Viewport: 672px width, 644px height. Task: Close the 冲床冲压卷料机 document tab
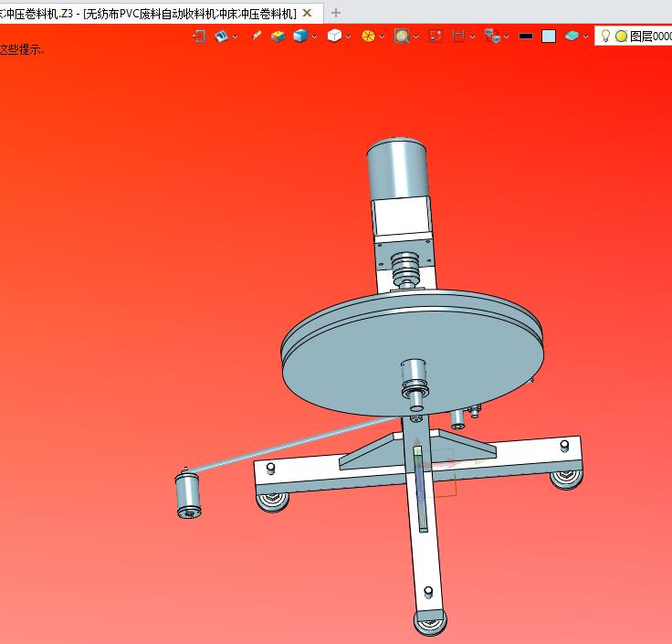307,14
